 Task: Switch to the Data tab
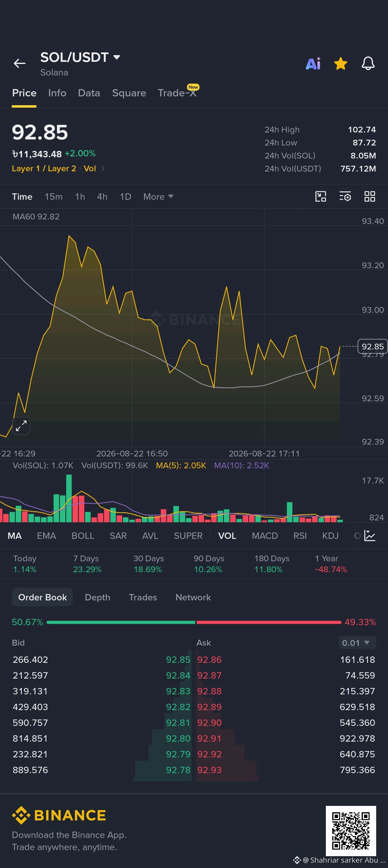(89, 93)
